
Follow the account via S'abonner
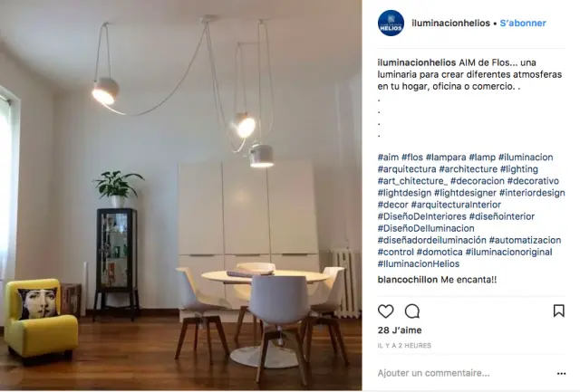[523, 23]
